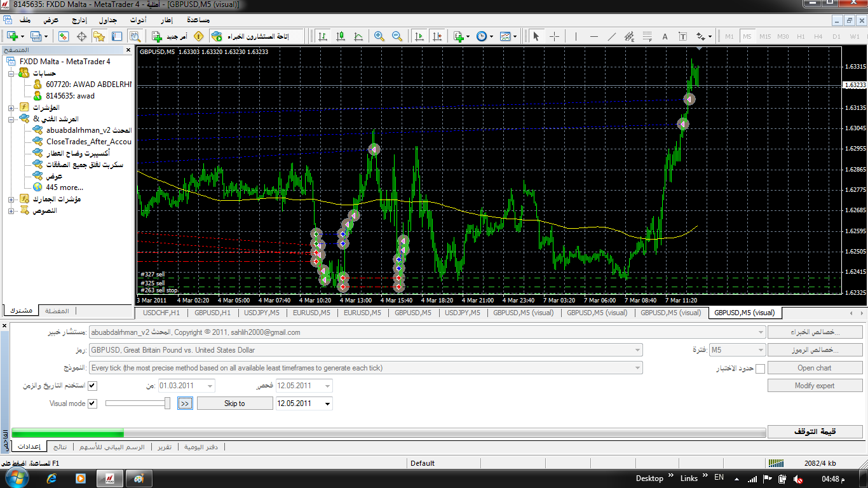The height and width of the screenshot is (488, 868).
Task: Switch timeframe to M15
Action: [765, 36]
